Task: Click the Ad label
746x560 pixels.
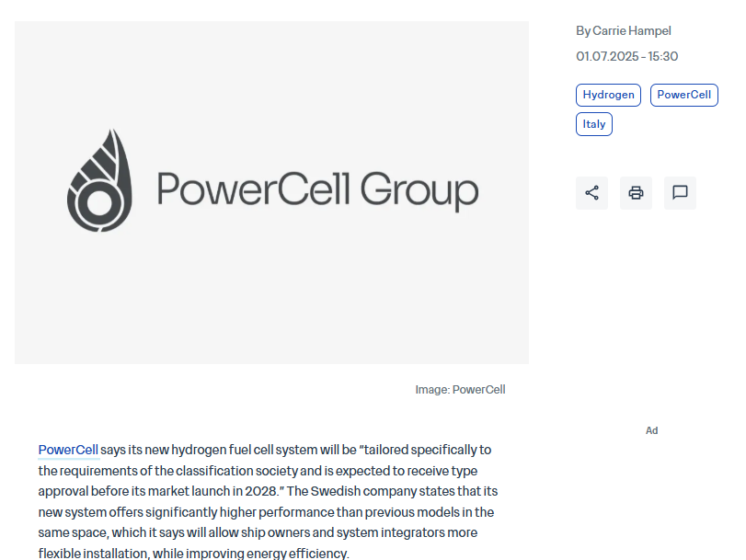Action: tap(651, 430)
